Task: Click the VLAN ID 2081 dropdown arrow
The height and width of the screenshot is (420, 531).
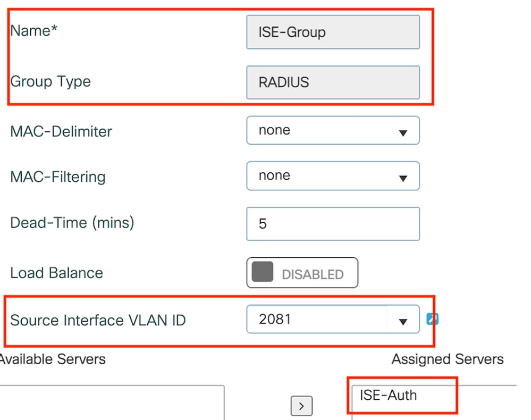Action: click(403, 322)
